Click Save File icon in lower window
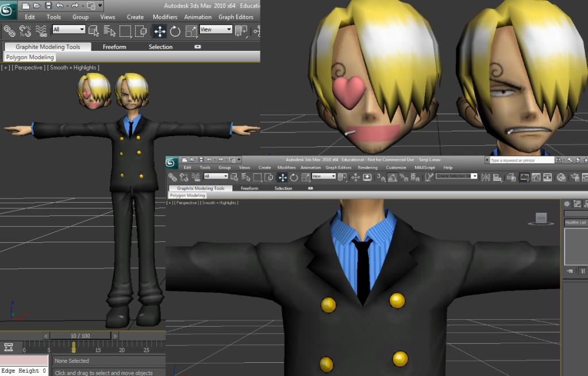 [x=201, y=160]
